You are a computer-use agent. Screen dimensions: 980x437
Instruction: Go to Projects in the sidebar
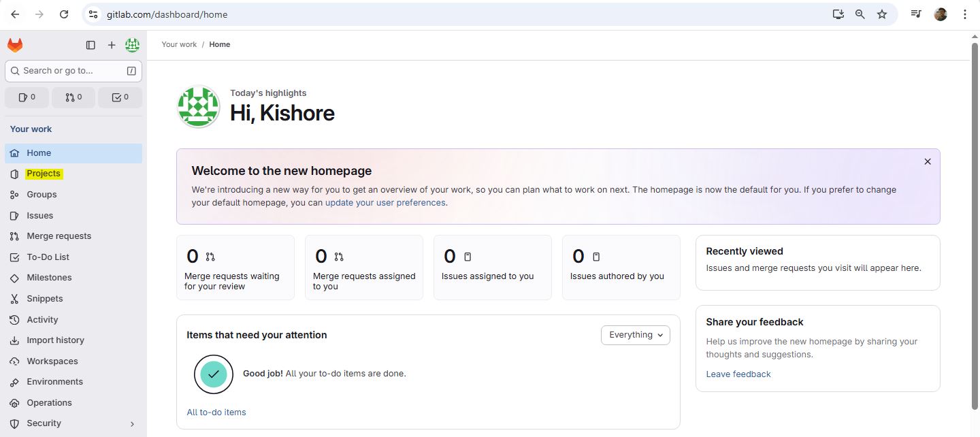pos(44,174)
